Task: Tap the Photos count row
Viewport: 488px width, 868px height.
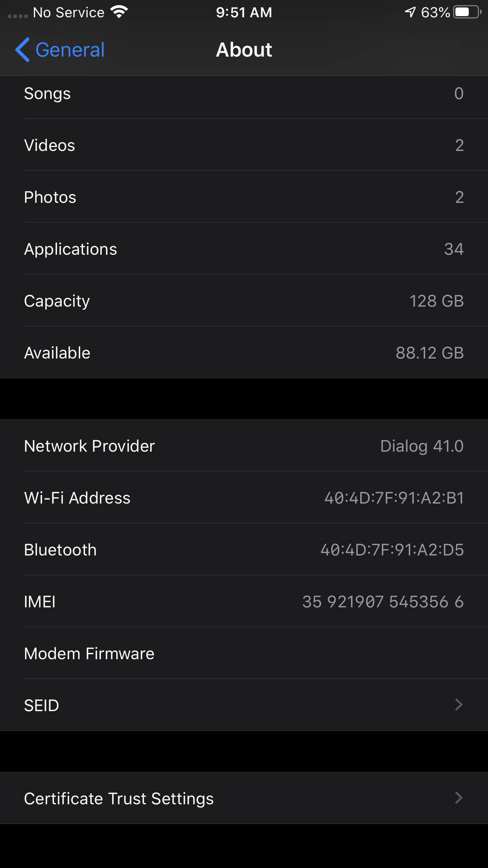Action: coord(244,197)
